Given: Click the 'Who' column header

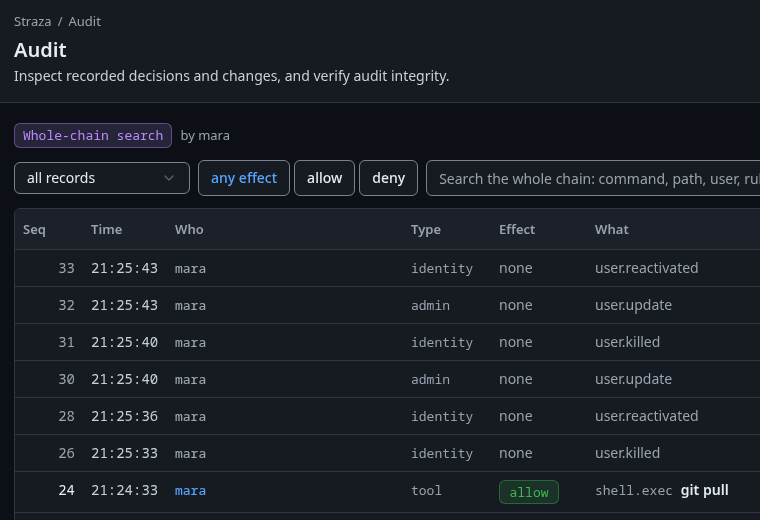Looking at the screenshot, I should click(189, 229).
